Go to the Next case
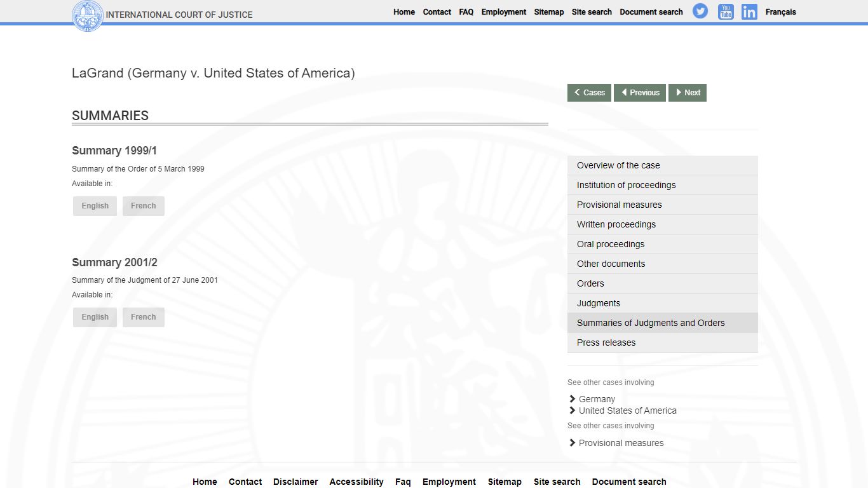 click(x=688, y=93)
